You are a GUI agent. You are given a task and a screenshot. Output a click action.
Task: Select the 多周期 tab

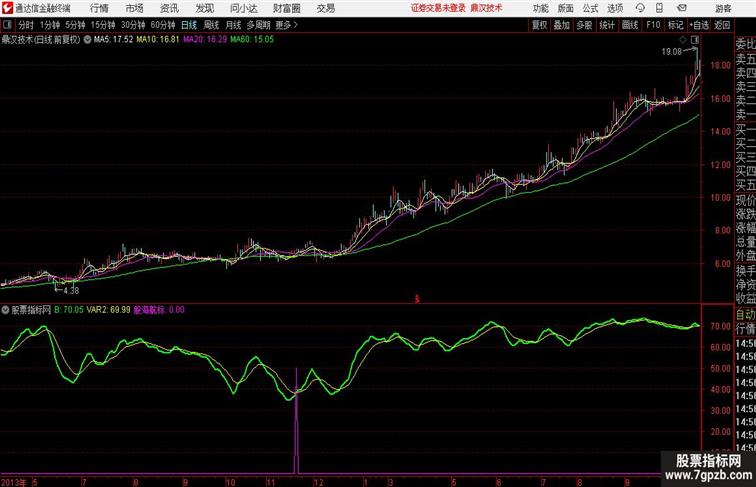tap(258, 25)
